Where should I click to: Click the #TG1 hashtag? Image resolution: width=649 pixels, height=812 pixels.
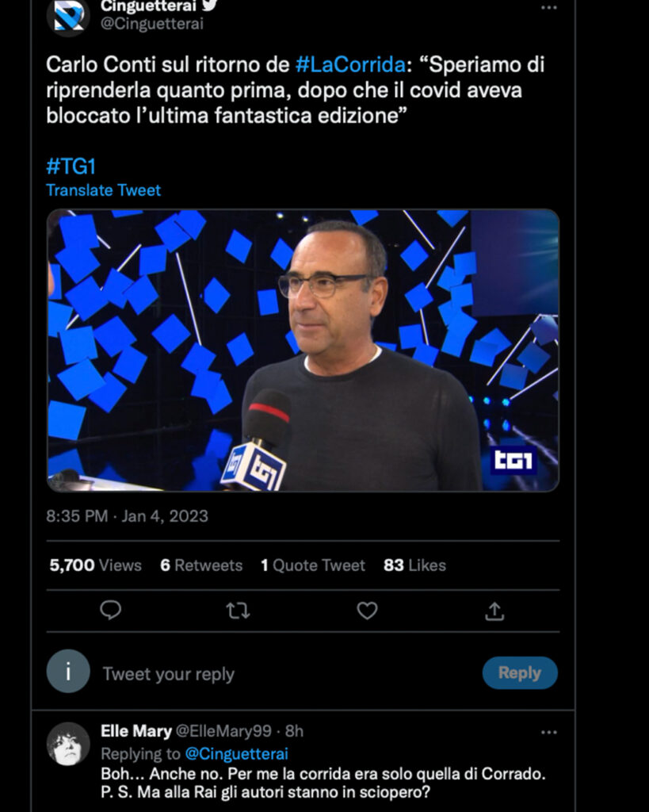(71, 166)
